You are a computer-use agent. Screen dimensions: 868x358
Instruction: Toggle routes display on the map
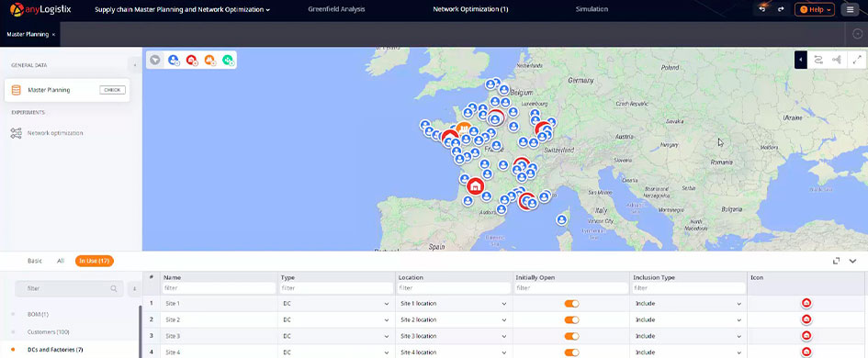point(817,60)
